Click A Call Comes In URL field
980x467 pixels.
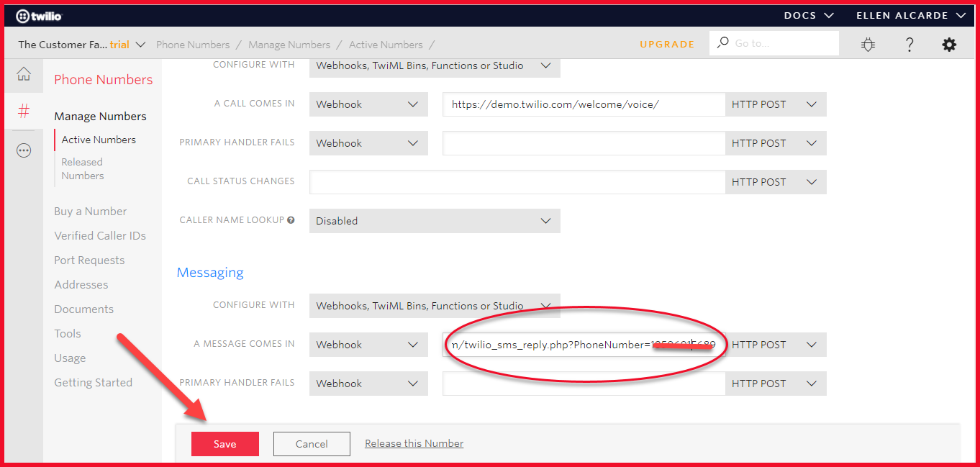click(584, 104)
